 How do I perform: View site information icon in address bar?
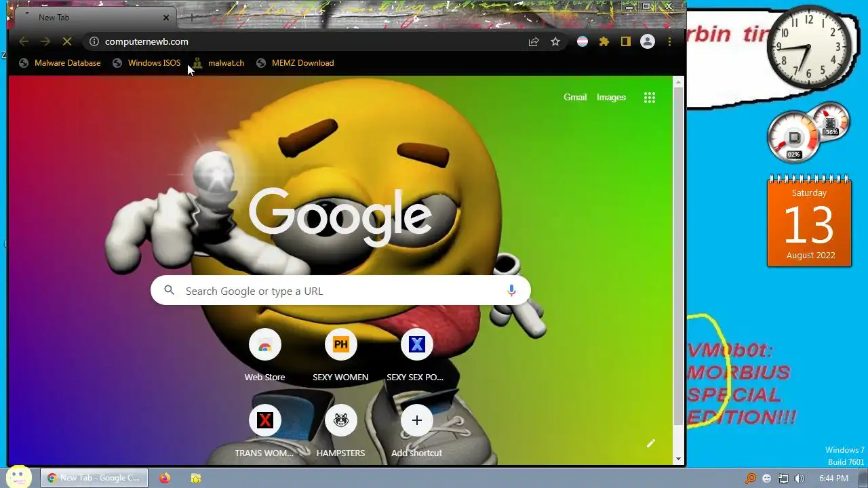[x=94, y=41]
